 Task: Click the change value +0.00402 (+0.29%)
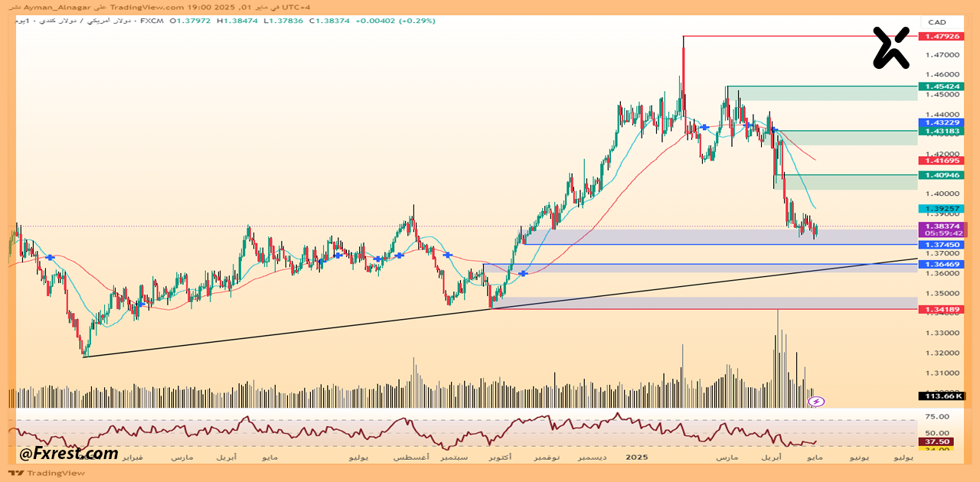coord(395,21)
